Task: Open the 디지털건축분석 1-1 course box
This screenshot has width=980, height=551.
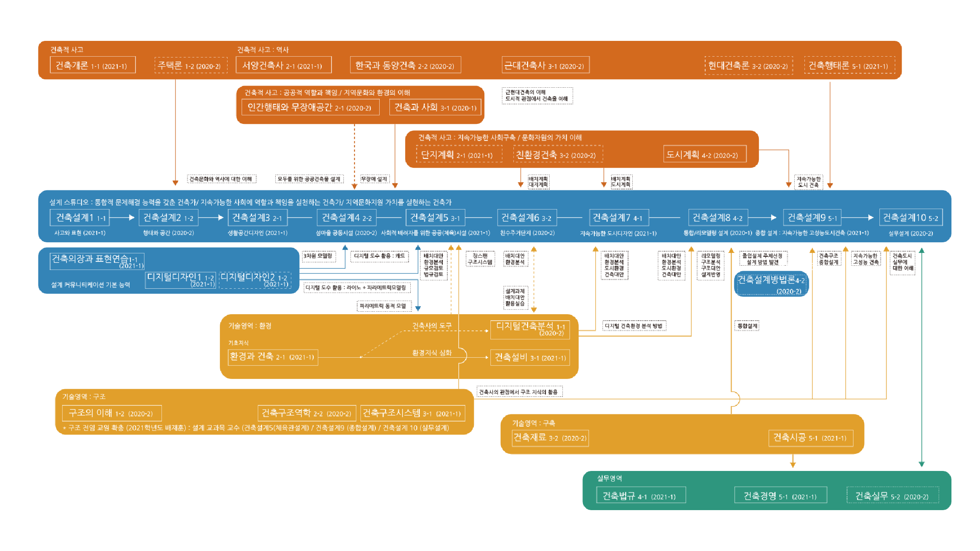Action: point(530,330)
